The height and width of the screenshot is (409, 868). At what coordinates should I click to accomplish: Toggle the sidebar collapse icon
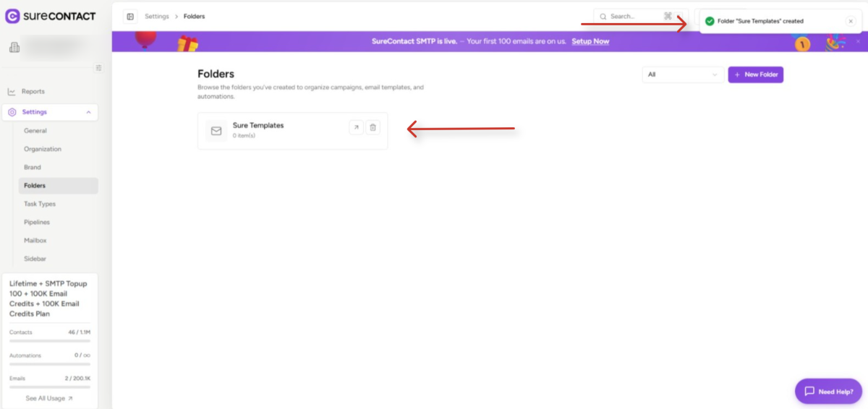coord(130,16)
